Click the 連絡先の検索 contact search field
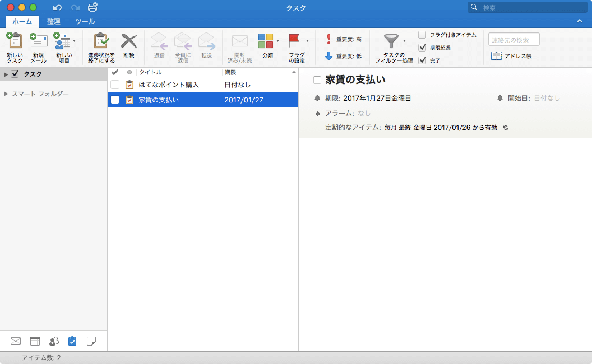Viewport: 592px width, 364px height. 514,40
